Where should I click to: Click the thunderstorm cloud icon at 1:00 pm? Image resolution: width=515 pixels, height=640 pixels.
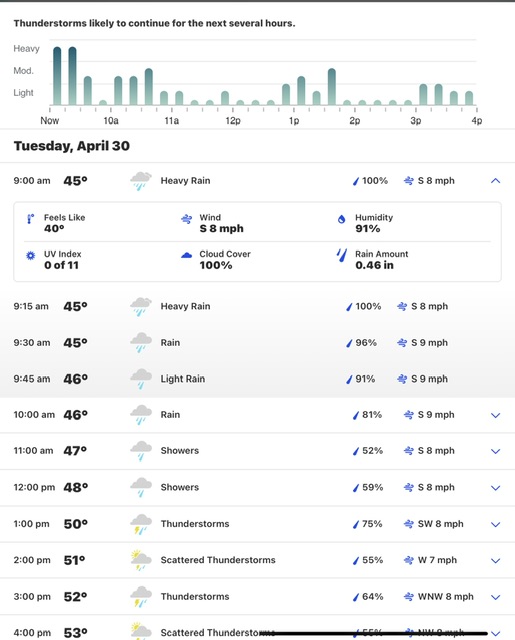tap(141, 524)
